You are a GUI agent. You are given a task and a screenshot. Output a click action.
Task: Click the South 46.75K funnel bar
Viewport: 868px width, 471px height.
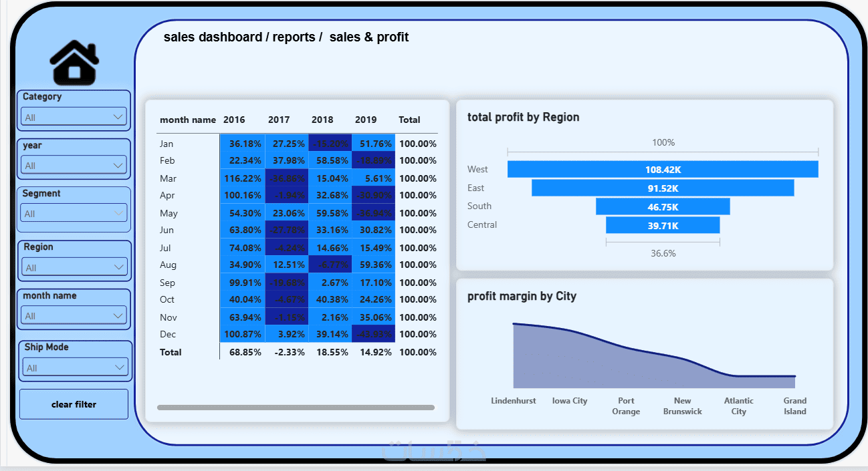[x=663, y=206]
